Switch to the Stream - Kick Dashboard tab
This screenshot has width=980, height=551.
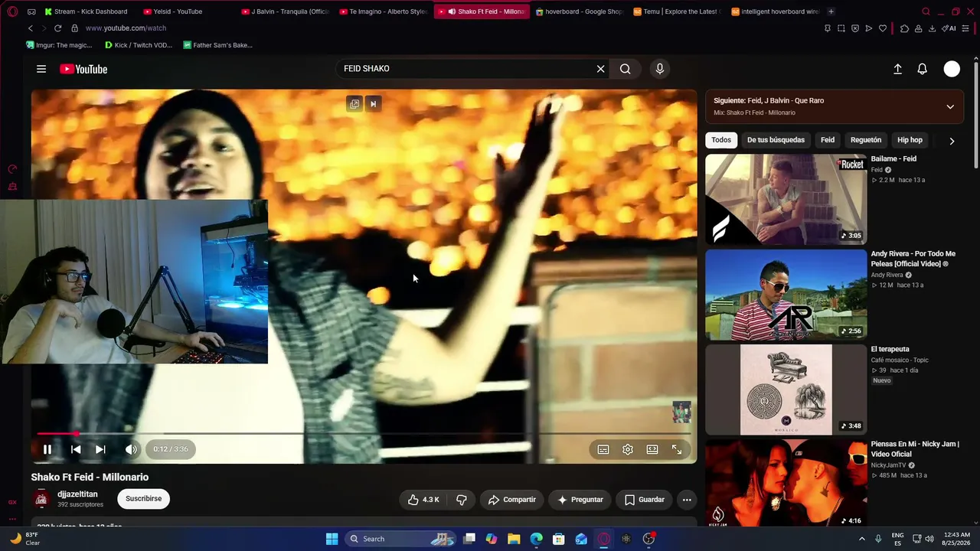coord(86,11)
